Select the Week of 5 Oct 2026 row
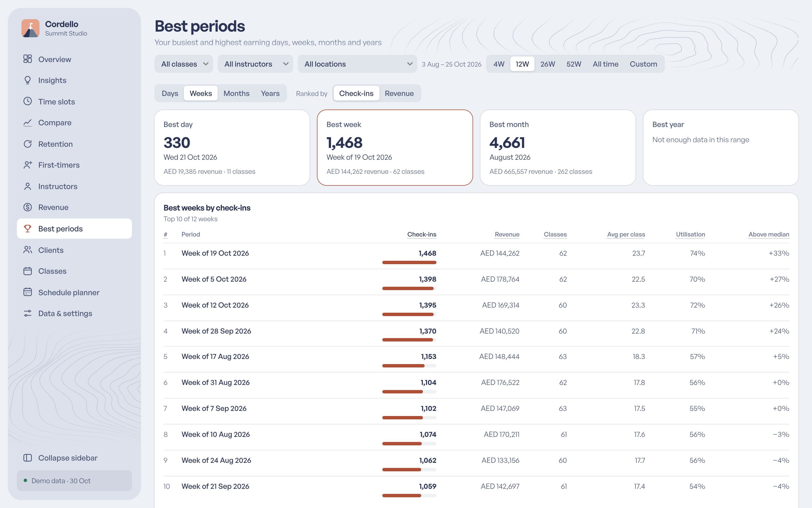Image resolution: width=812 pixels, height=508 pixels. click(476, 282)
